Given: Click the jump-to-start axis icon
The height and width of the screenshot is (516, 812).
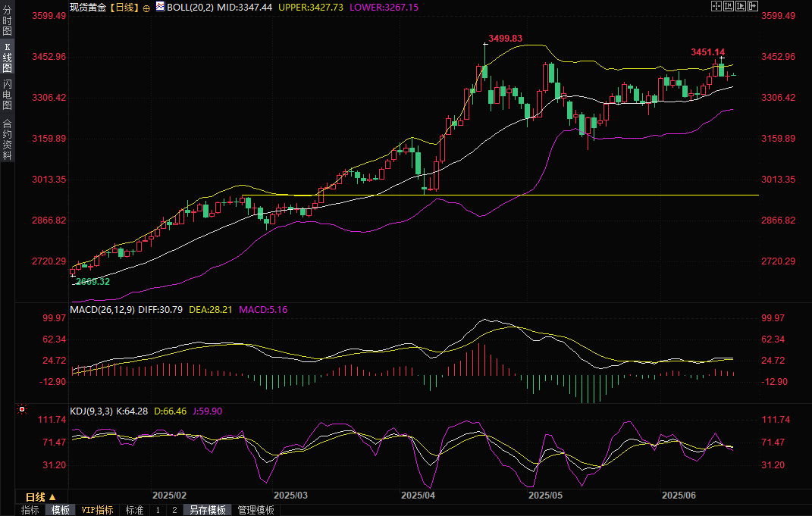Looking at the screenshot, I should [729, 6].
